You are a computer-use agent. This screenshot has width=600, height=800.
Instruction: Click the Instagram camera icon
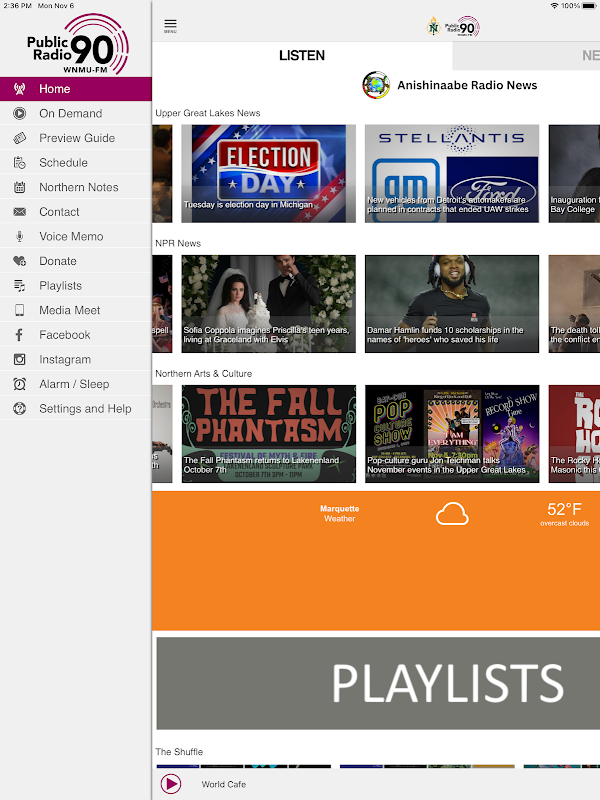click(19, 359)
